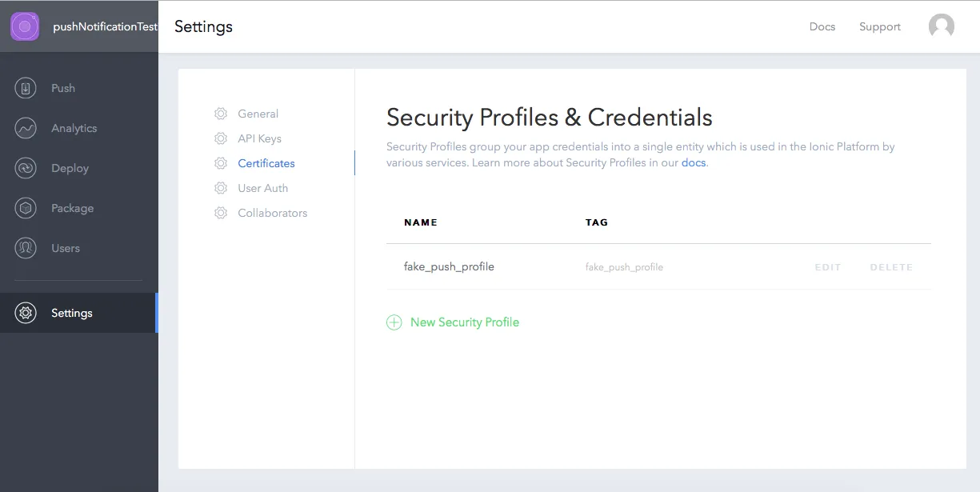Delete the fake_push_profile security profile
Viewport: 980px width, 492px height.
891,267
